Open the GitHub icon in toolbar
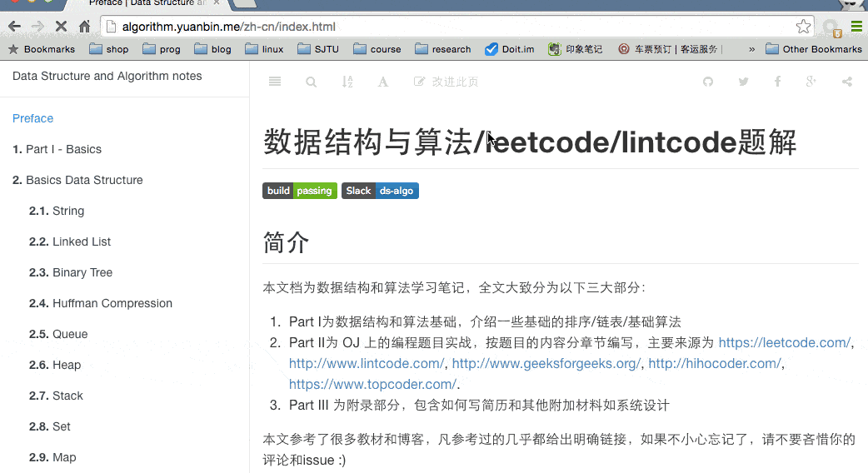 click(x=708, y=82)
